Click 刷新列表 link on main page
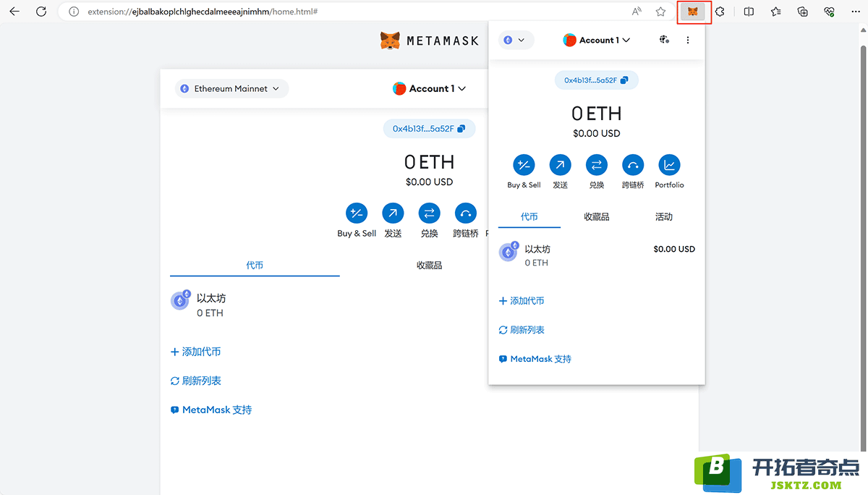The width and height of the screenshot is (868, 495). click(x=195, y=381)
